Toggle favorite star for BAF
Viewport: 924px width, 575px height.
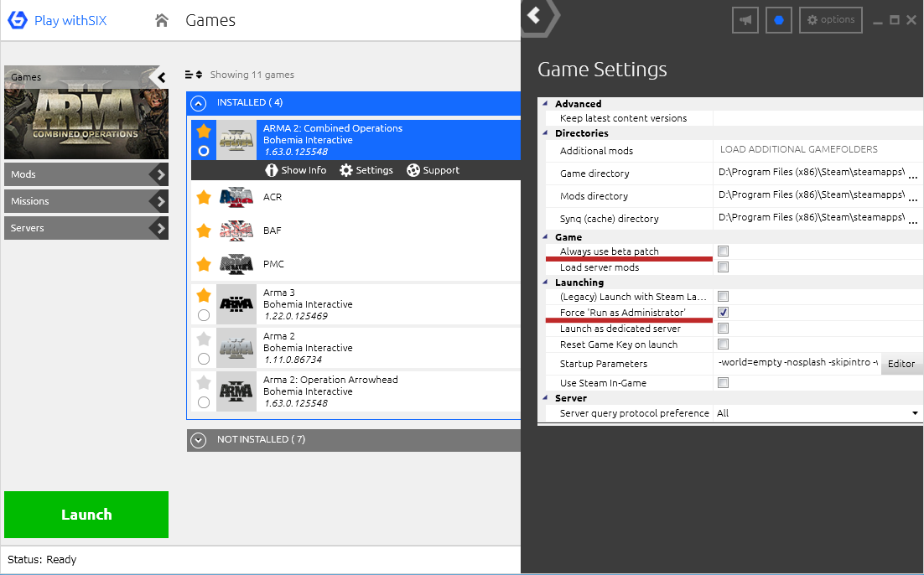click(204, 231)
